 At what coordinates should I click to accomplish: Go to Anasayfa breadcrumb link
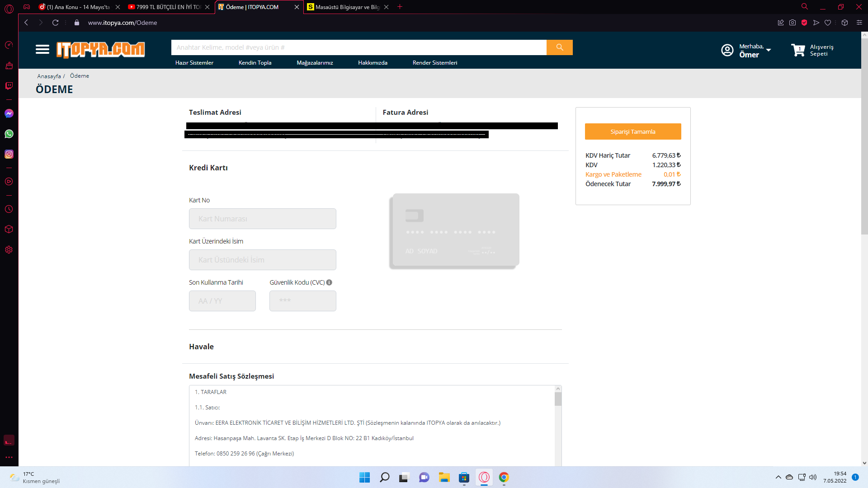[49, 76]
